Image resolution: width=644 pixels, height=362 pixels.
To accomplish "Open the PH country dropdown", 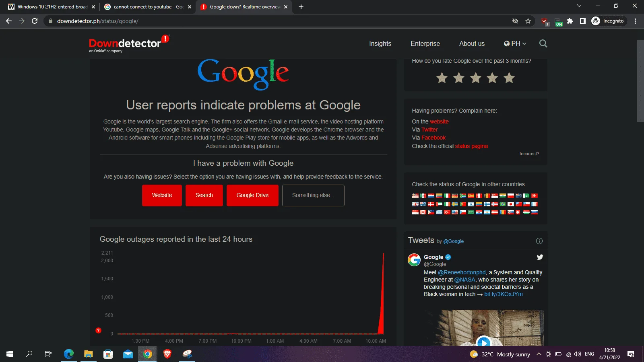I will 515,43.
